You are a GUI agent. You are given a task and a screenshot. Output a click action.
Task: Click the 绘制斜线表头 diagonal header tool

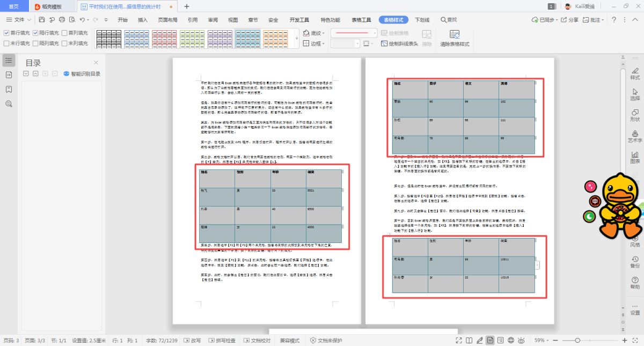click(x=399, y=43)
